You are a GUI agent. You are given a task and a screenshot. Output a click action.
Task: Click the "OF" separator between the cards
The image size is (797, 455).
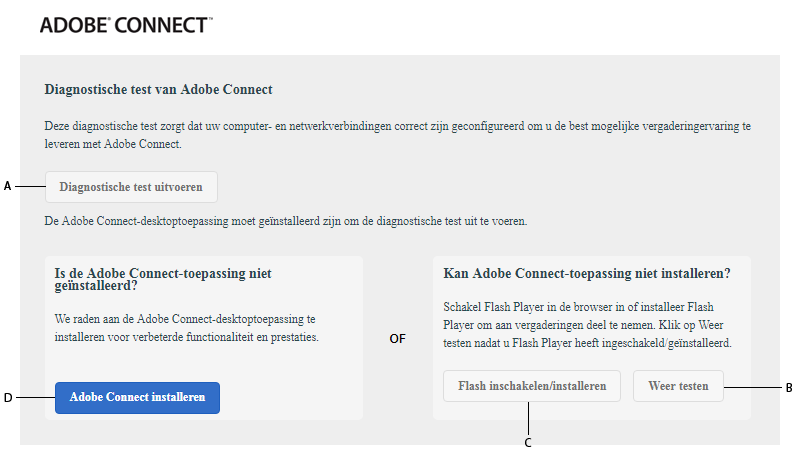click(x=397, y=339)
